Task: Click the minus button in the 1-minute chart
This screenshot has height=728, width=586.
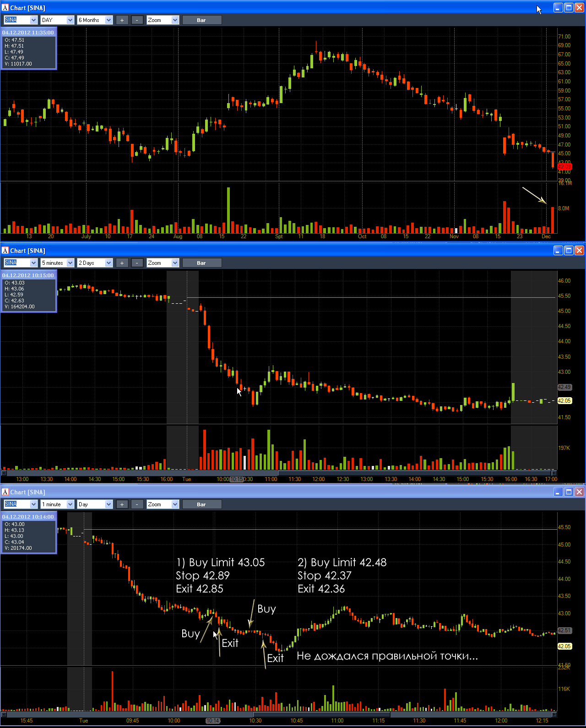Action: [137, 504]
